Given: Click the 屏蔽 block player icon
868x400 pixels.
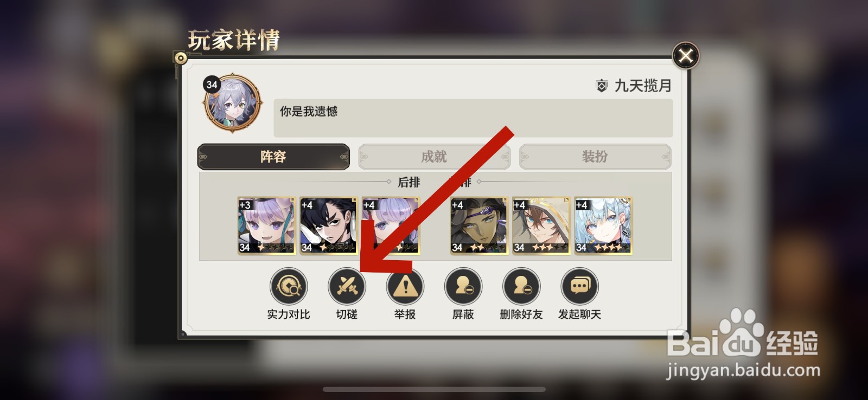Looking at the screenshot, I should [463, 286].
